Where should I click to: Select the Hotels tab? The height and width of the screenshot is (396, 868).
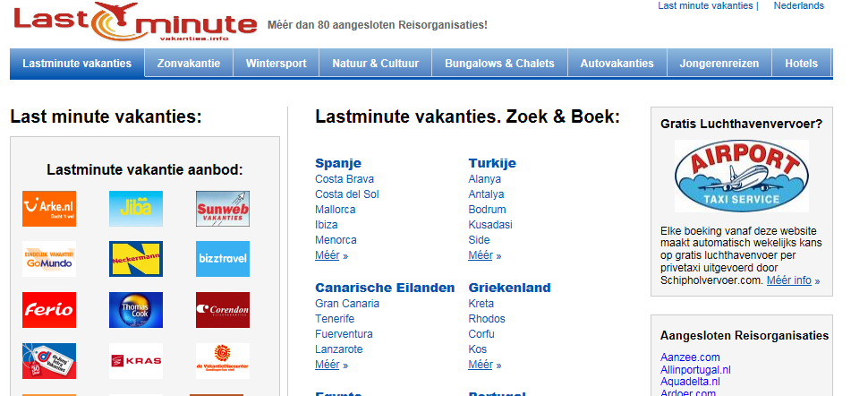[x=801, y=64]
